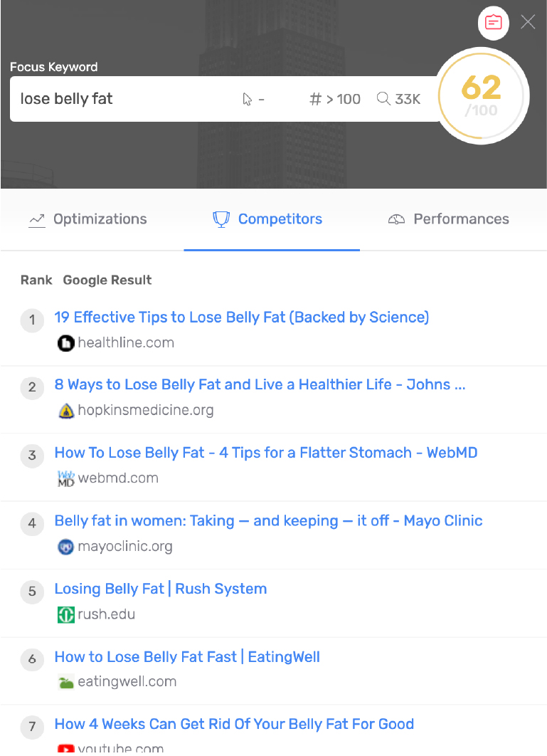Image resolution: width=547 pixels, height=756 pixels.
Task: Click the mayoclinic.org favicon
Action: click(65, 547)
